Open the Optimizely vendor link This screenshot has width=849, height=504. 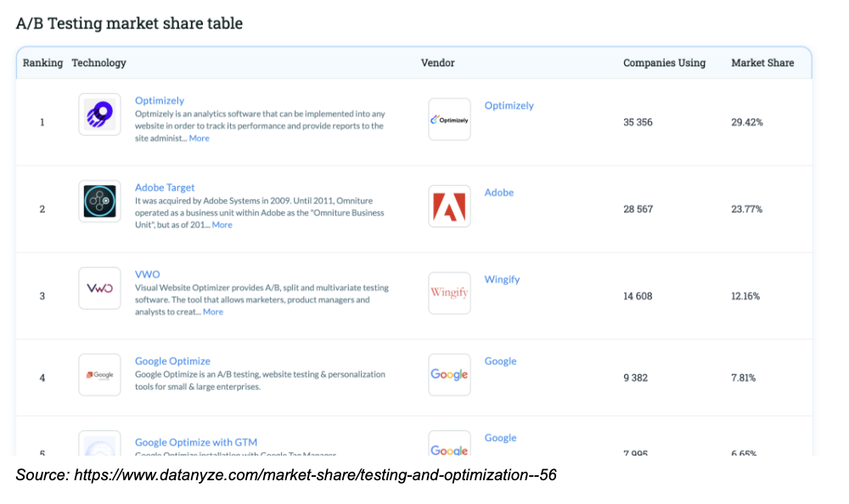click(x=509, y=105)
